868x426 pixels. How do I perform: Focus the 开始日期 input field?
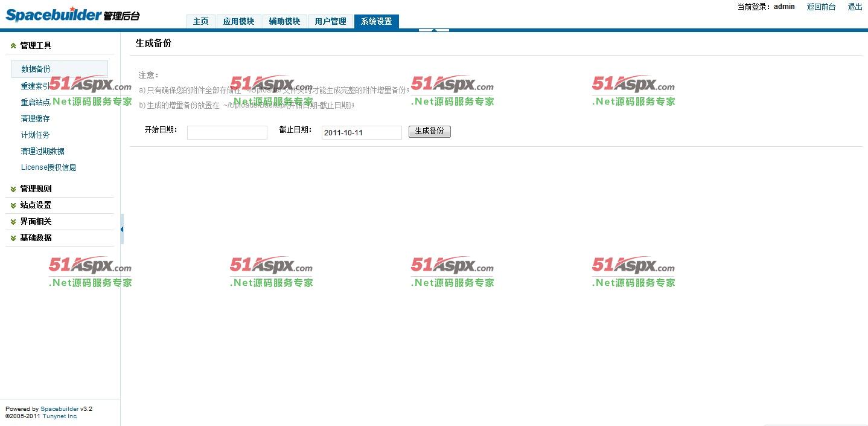tap(227, 132)
